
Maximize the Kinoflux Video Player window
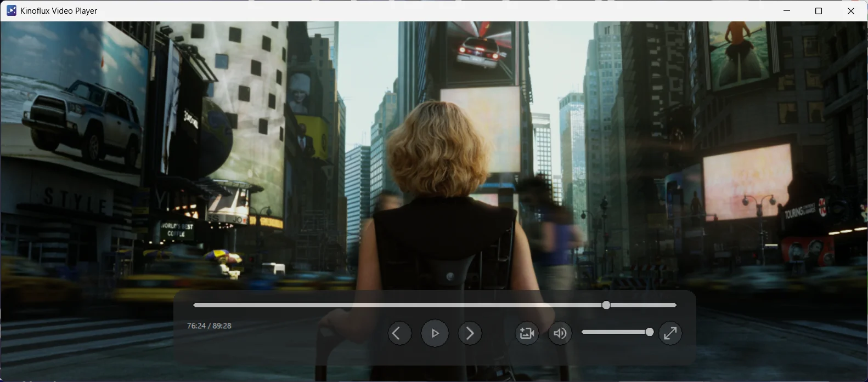coord(819,11)
